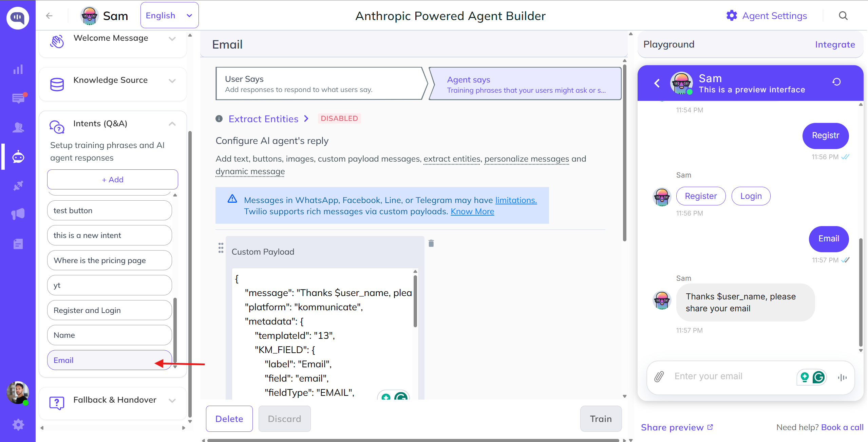Open the bot integration robot icon
This screenshot has height=442, width=868.
coord(18,157)
